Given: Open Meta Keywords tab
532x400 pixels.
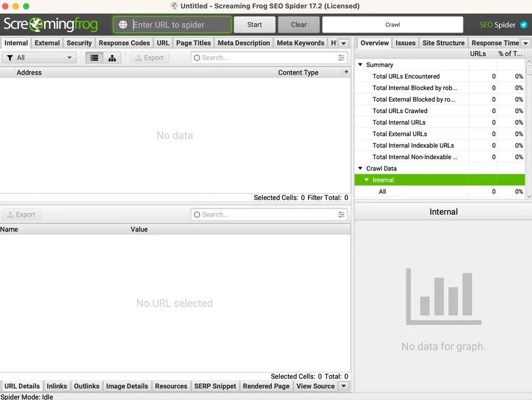Looking at the screenshot, I should coord(300,43).
